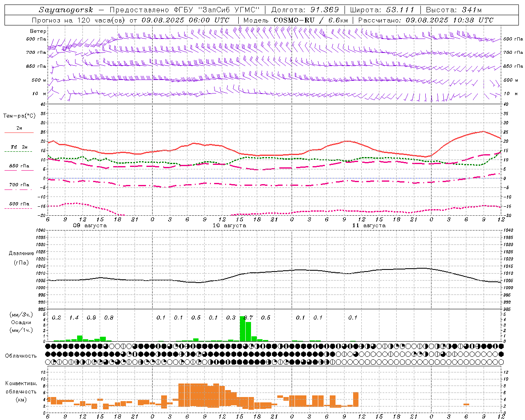Click the 0.3 precipitation value
This screenshot has width=525, height=420.
tap(231, 318)
